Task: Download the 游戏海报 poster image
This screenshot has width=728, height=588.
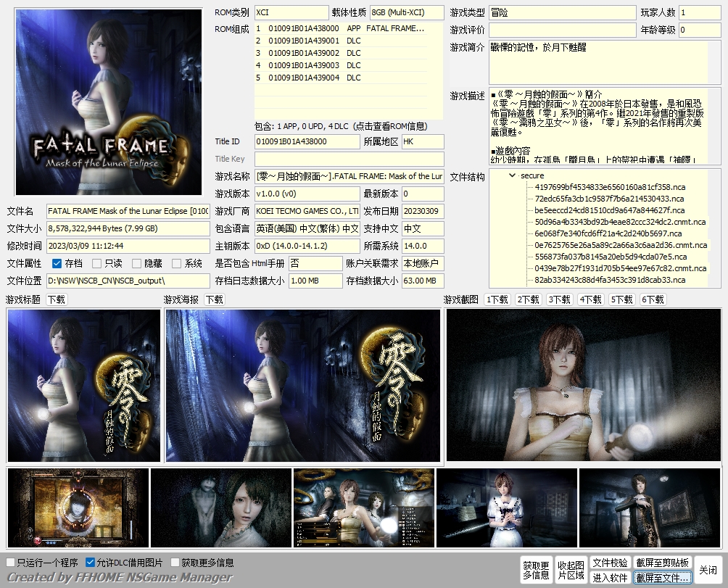Action: (213, 299)
